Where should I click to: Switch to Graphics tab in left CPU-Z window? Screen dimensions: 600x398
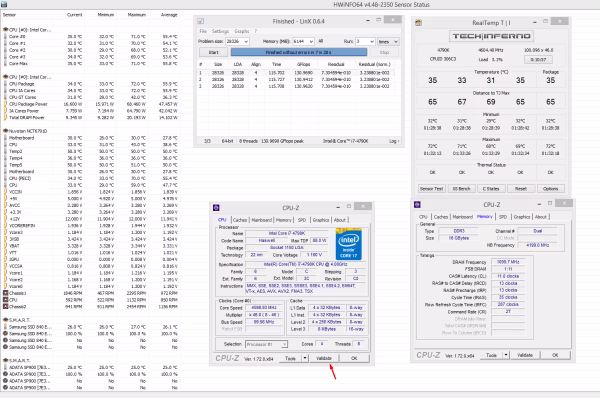[x=321, y=220]
